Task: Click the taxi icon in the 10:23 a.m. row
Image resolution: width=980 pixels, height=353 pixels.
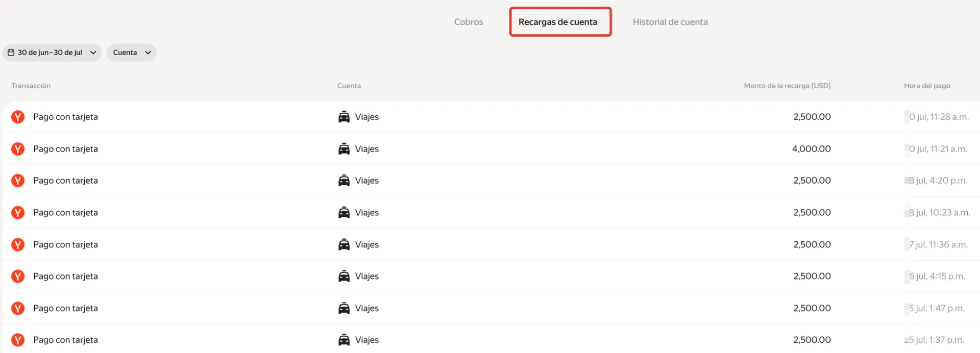Action: pos(344,213)
